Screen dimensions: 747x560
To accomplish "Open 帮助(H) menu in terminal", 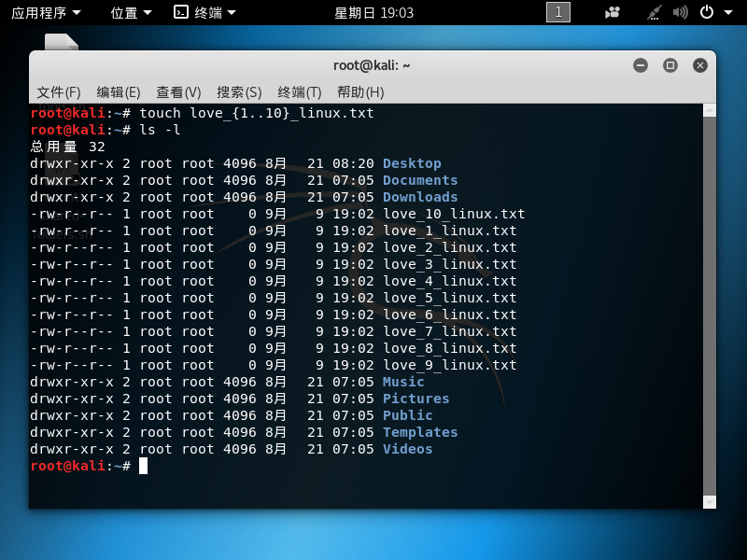I will pyautogui.click(x=360, y=91).
